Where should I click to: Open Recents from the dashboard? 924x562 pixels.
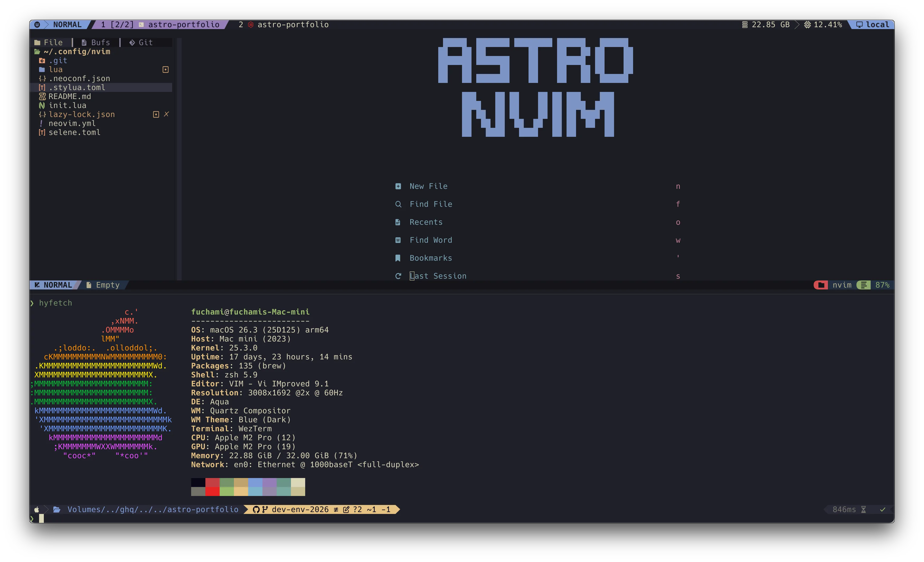pyautogui.click(x=426, y=222)
